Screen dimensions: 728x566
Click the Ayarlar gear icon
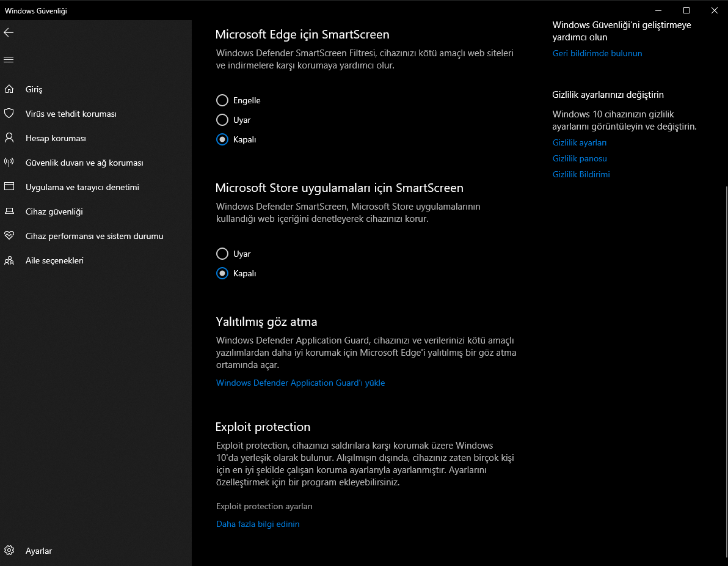point(9,550)
